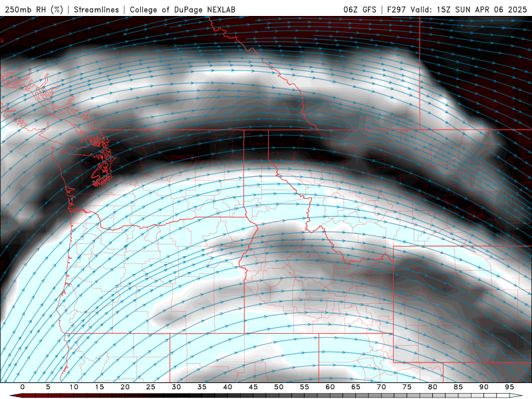Select the "55" scale tick label
Viewport: 532px width, 399px height.
pos(305,387)
